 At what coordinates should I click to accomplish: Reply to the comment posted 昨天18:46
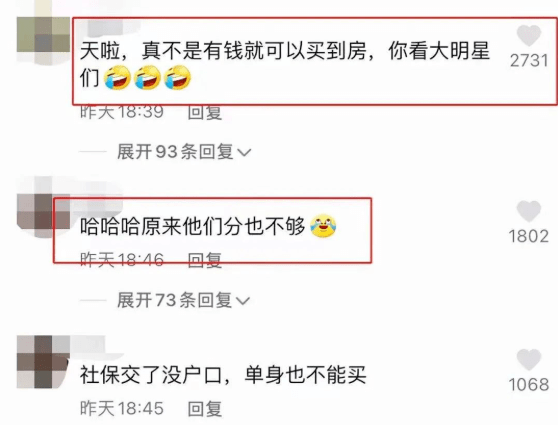(x=205, y=260)
